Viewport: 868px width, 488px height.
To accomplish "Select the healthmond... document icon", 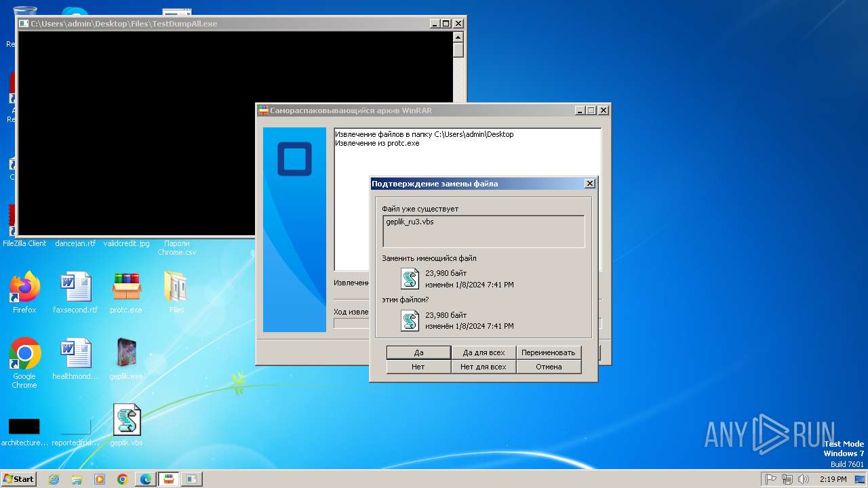I will coord(75,359).
